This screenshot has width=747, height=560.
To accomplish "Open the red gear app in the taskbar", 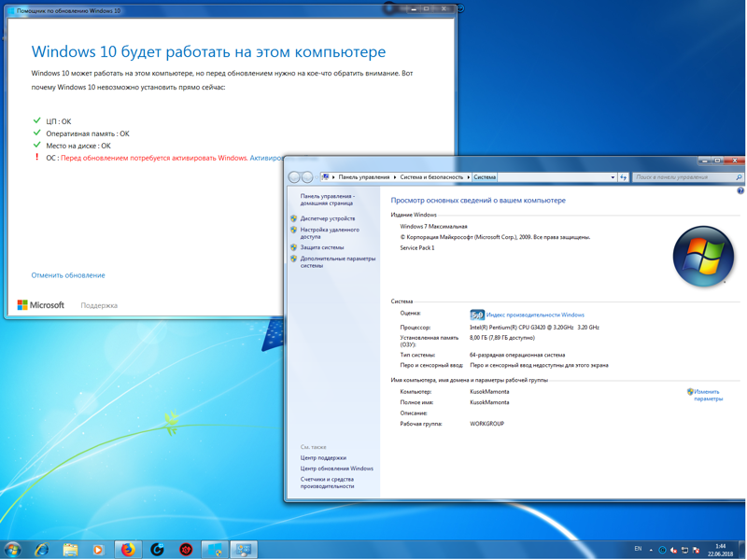I will pyautogui.click(x=186, y=550).
